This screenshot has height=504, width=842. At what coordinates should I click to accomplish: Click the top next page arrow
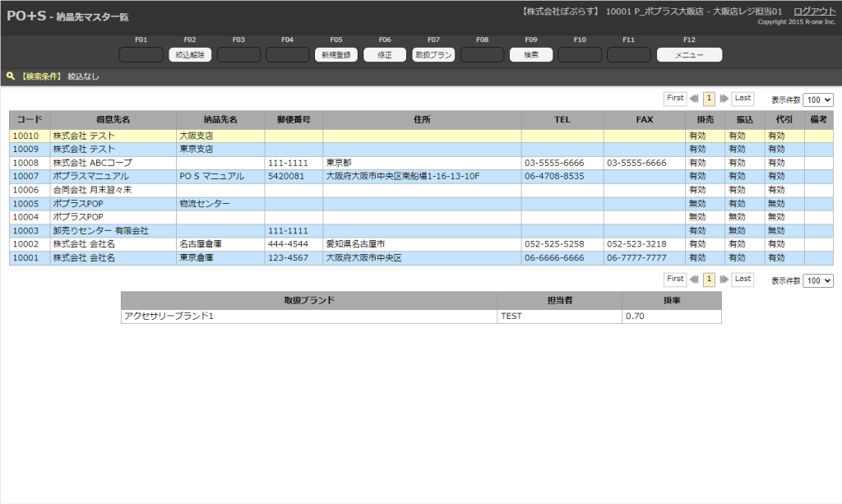[724, 99]
